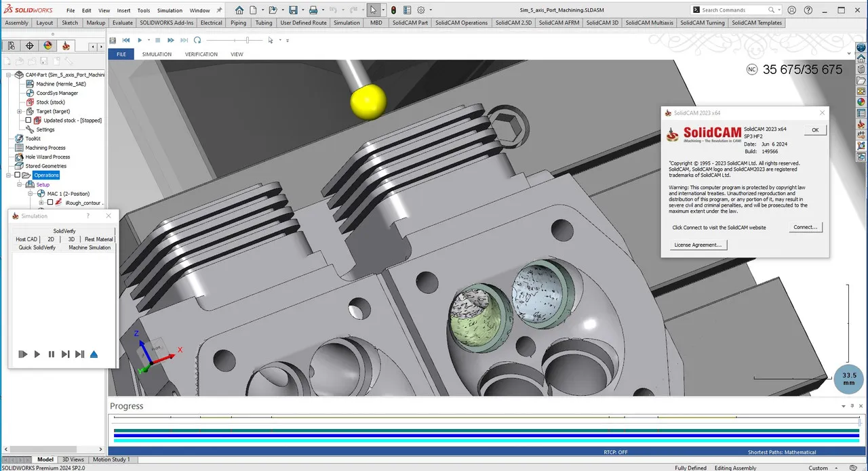Toggle the Updated stock checkbox
The width and height of the screenshot is (868, 471).
click(28, 121)
